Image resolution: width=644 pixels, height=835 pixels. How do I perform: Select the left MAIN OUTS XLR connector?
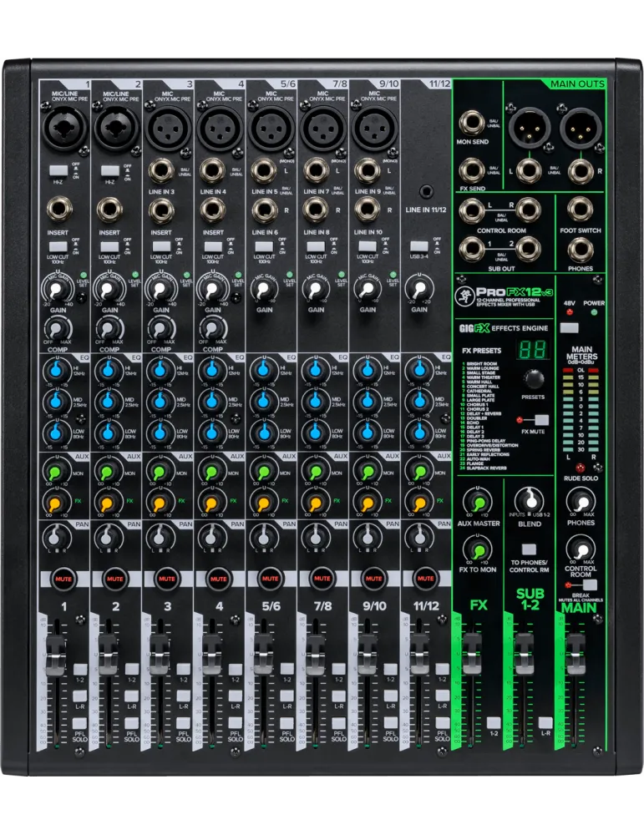529,129
